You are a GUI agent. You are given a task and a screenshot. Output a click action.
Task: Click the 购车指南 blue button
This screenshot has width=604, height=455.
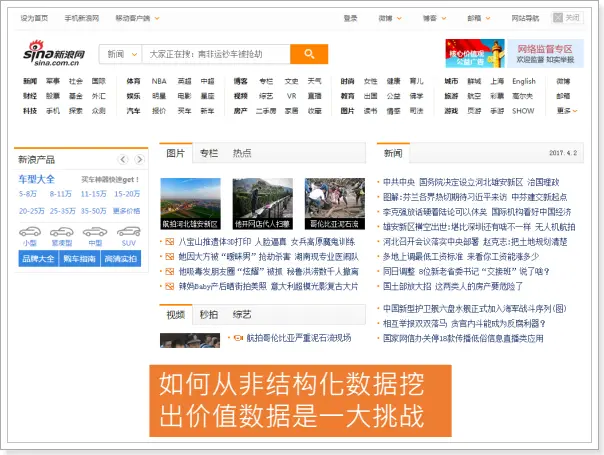[x=79, y=259]
